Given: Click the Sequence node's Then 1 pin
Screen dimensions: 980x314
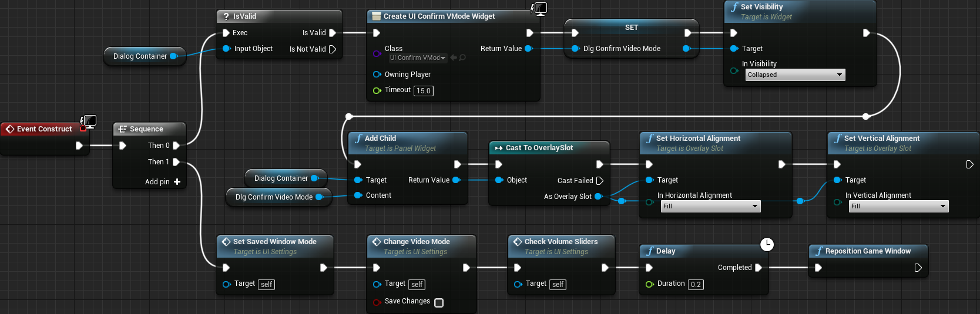Looking at the screenshot, I should pos(176,162).
